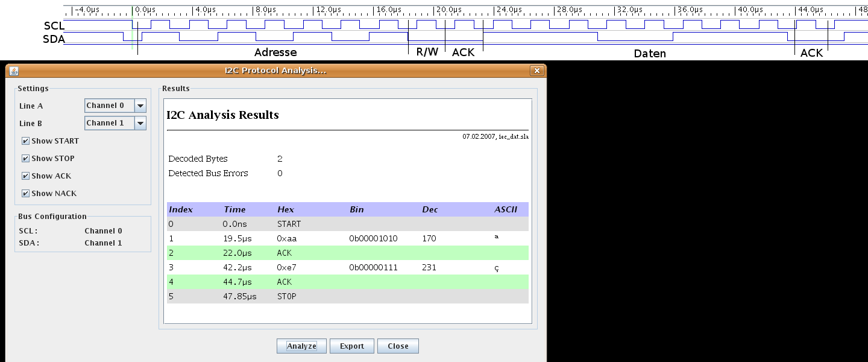This screenshot has width=868, height=362.
Task: Click the ASCII column header
Action: [x=506, y=209]
